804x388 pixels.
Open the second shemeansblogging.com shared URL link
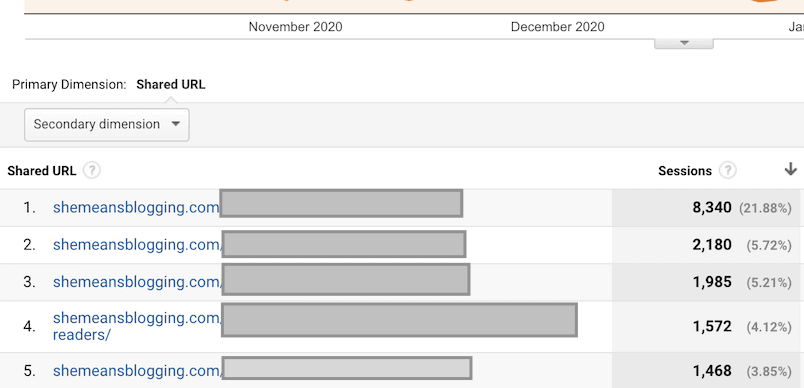tap(137, 245)
